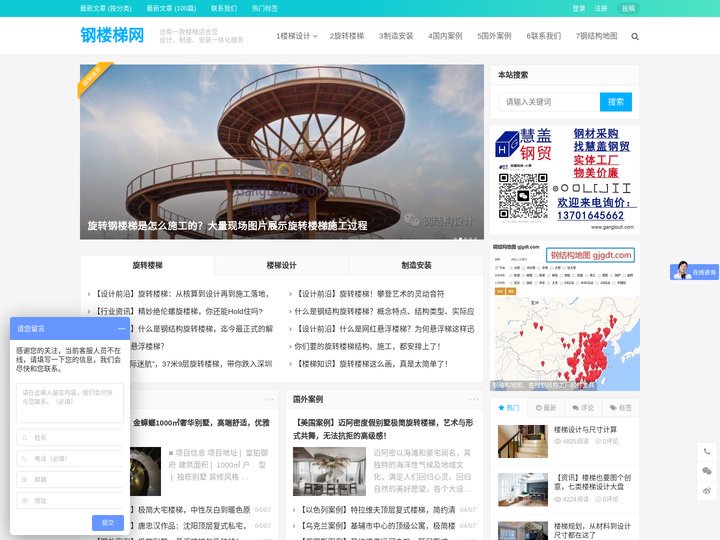Click the blue 搜索 button
The image size is (720, 540).
616,102
